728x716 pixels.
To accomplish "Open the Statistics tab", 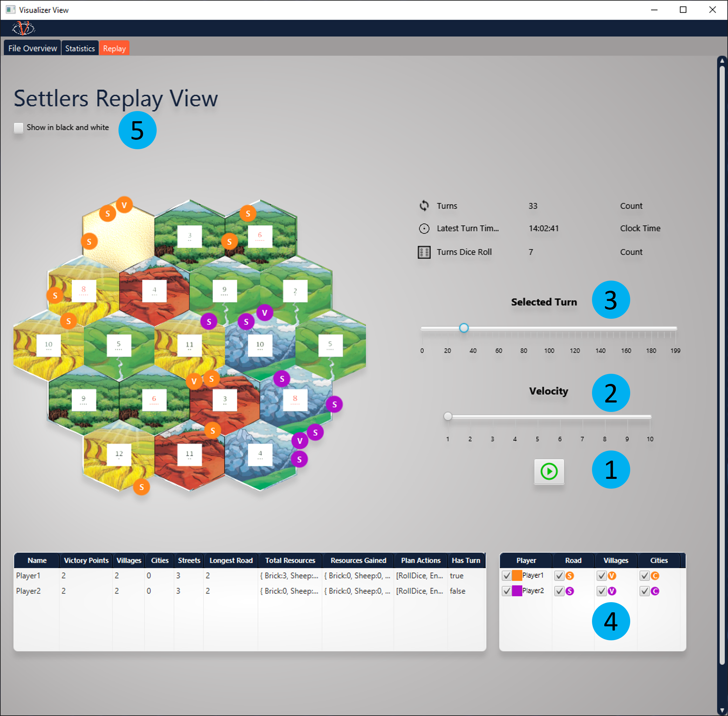I will (x=80, y=48).
